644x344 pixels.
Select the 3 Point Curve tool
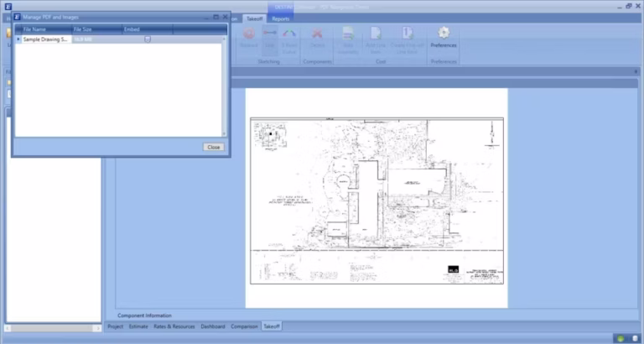pos(289,33)
